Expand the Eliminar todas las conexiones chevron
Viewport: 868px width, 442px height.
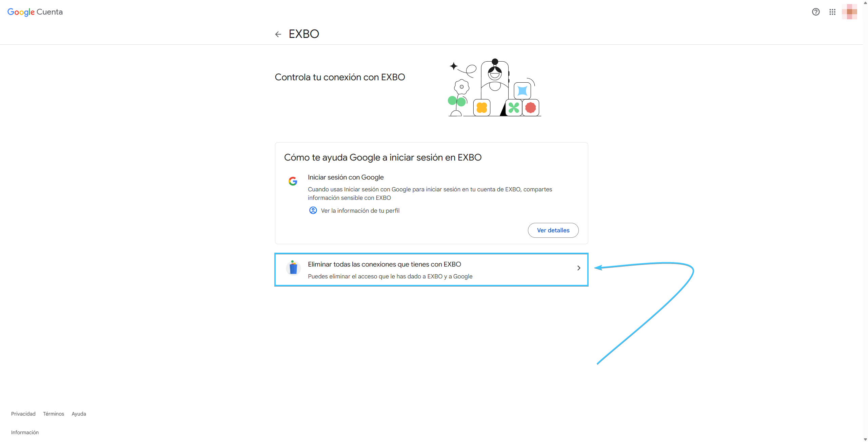pyautogui.click(x=579, y=268)
